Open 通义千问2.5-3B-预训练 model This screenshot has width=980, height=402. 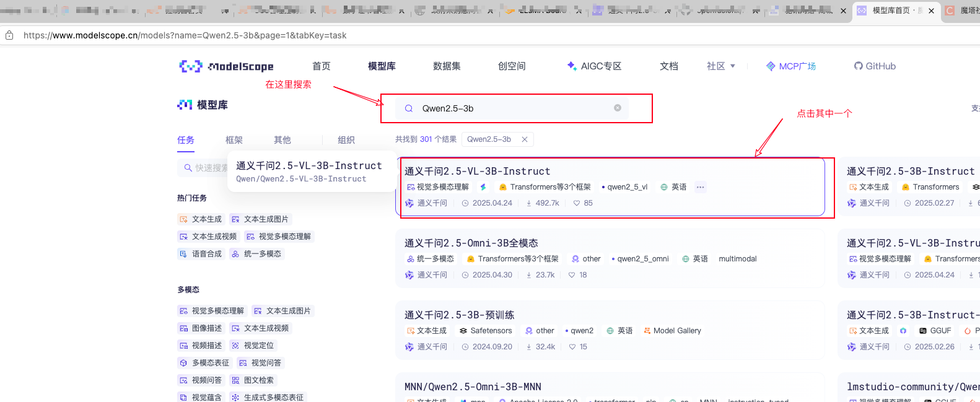pyautogui.click(x=460, y=315)
